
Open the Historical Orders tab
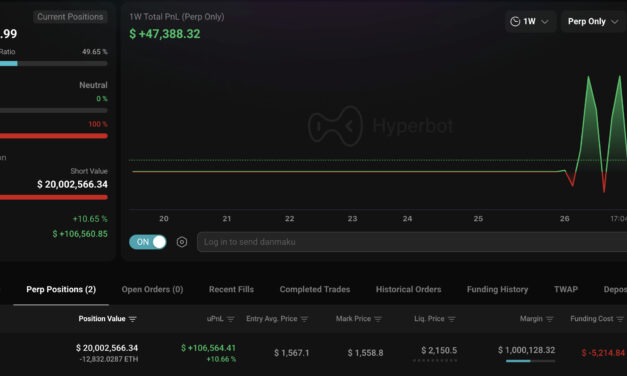pyautogui.click(x=408, y=289)
